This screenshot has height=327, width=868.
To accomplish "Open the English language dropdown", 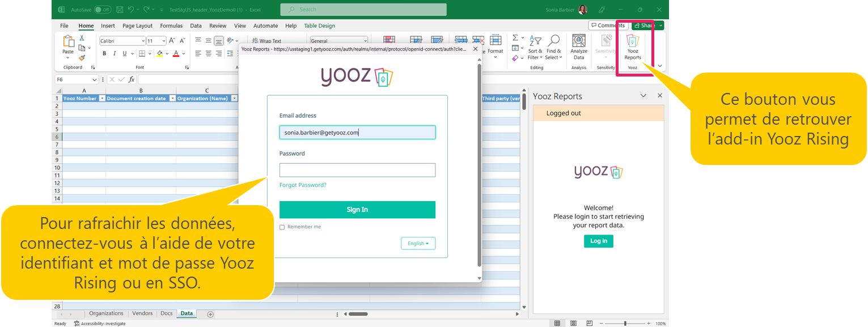I will tap(418, 243).
